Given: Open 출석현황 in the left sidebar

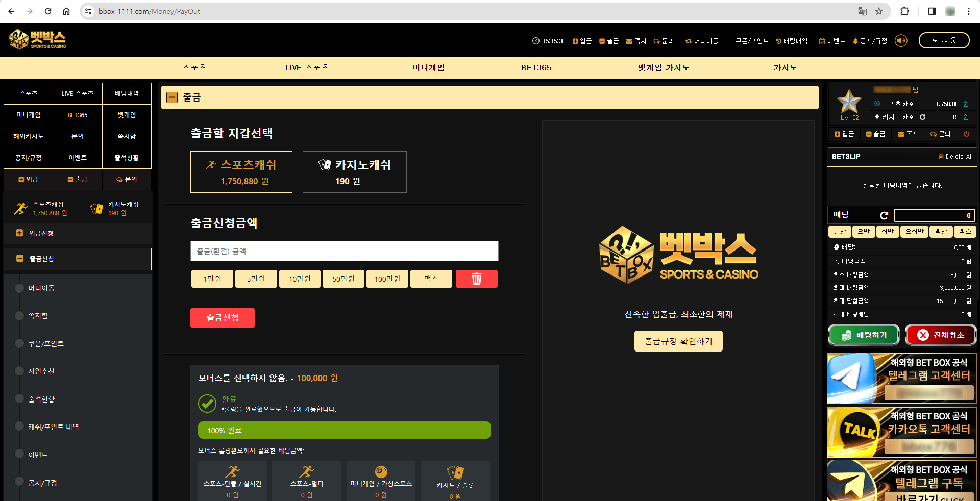Looking at the screenshot, I should click(x=41, y=399).
